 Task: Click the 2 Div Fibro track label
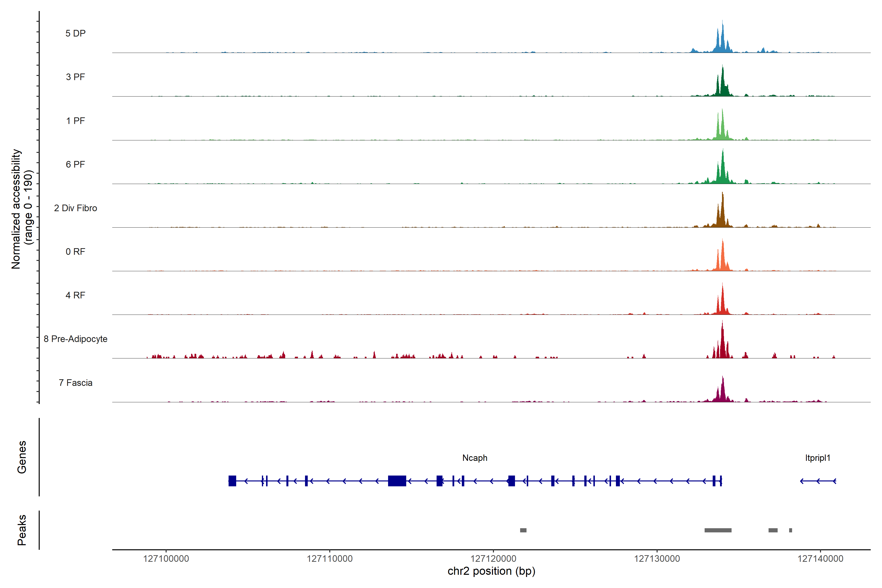[75, 208]
